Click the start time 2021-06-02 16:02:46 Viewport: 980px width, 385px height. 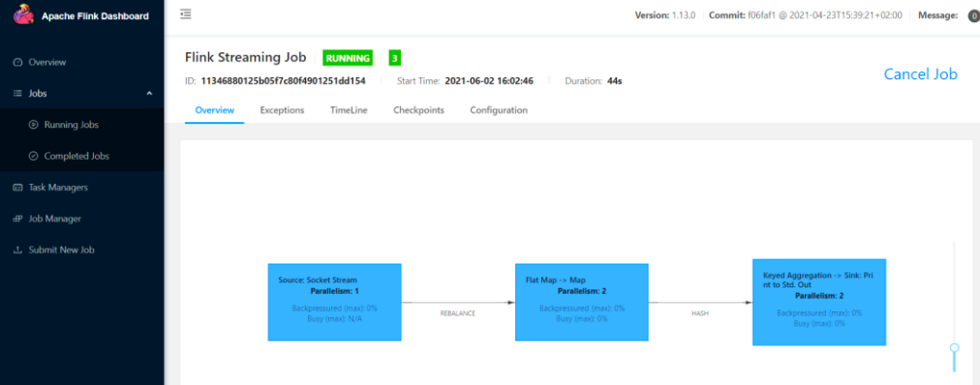(x=489, y=81)
